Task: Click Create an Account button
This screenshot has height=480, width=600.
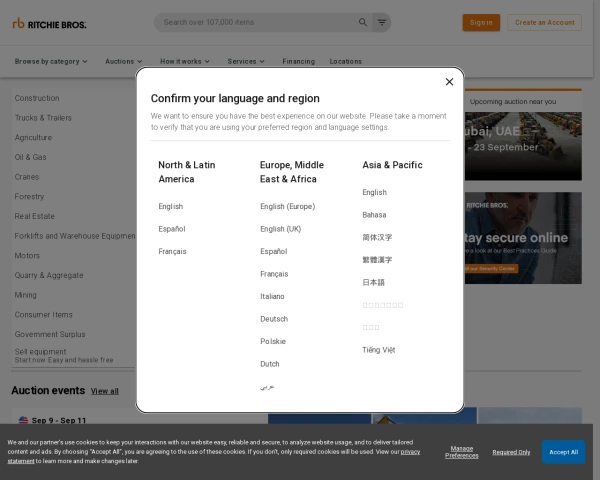Action: [546, 22]
